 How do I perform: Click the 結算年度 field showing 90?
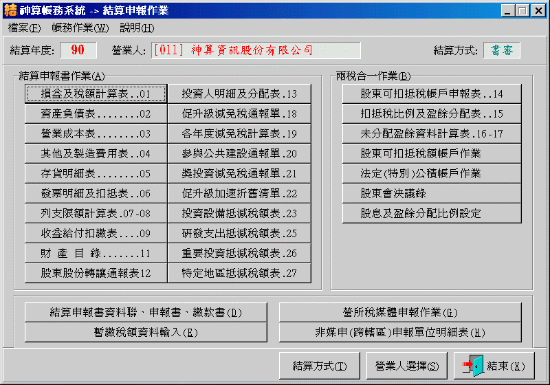(x=78, y=50)
